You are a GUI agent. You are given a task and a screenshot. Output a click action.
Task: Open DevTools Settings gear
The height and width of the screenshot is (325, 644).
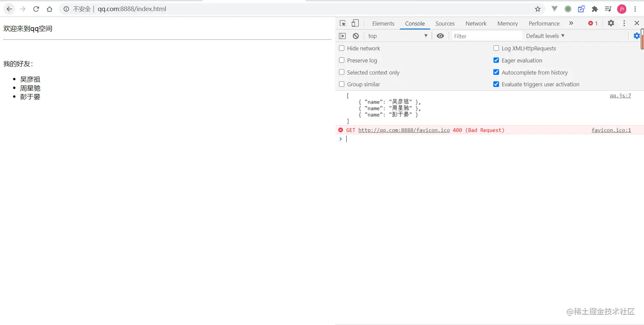pos(611,23)
